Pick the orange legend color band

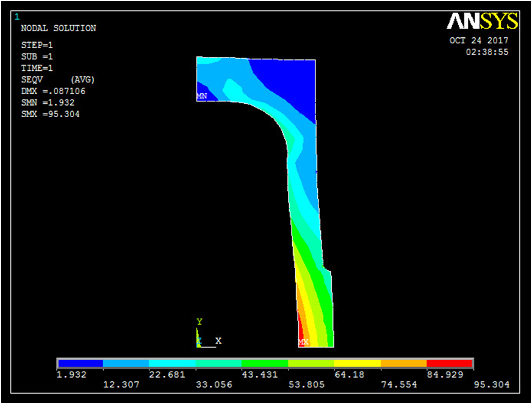404,363
